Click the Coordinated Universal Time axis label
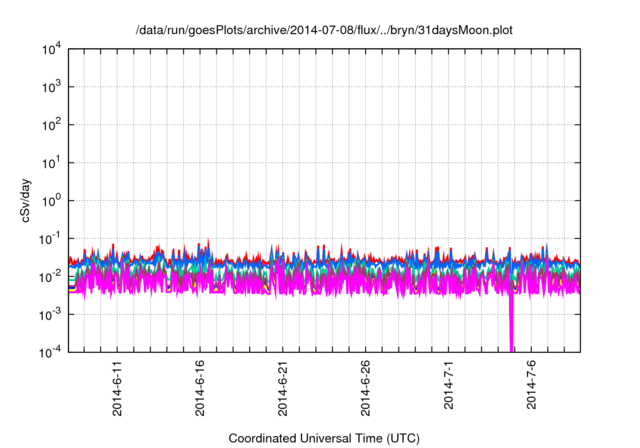Screen dimensions: 640x448 point(326,438)
